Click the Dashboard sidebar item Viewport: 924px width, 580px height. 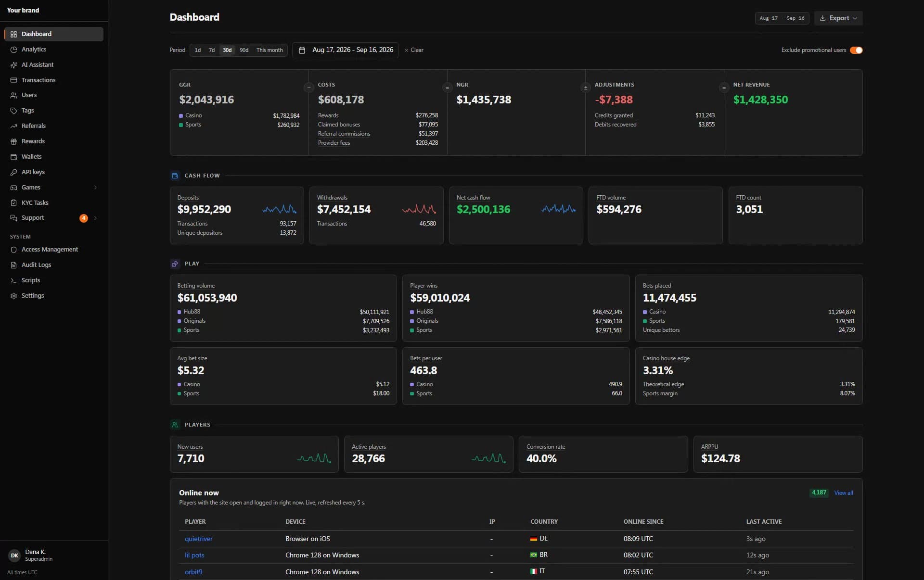click(x=54, y=34)
